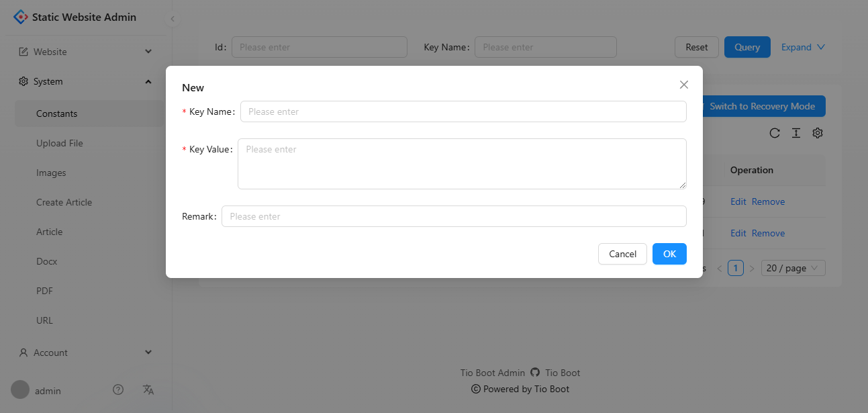Click the sidebar collapse arrow
The image size is (868, 413).
[x=173, y=19]
